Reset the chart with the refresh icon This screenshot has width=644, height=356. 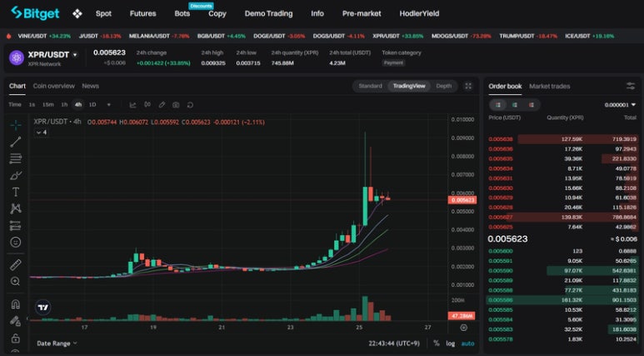[x=190, y=105]
